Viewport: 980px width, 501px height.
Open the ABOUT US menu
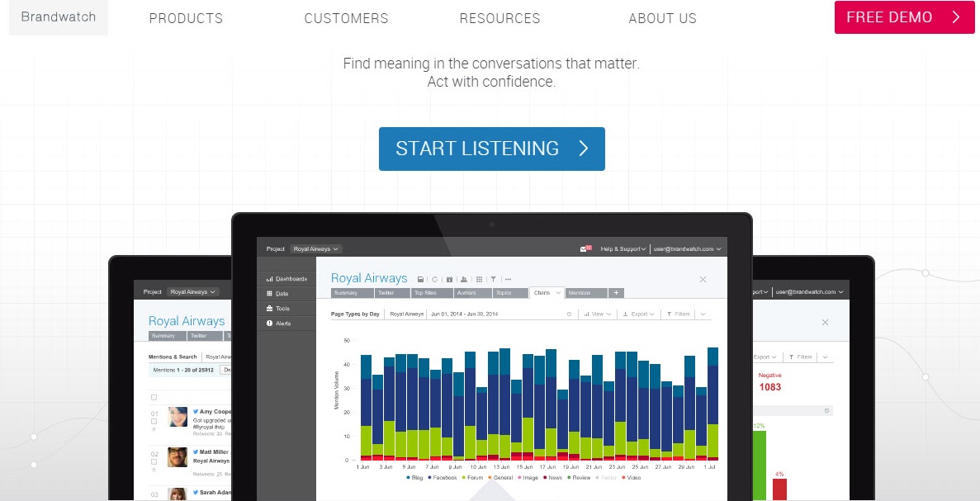click(662, 19)
